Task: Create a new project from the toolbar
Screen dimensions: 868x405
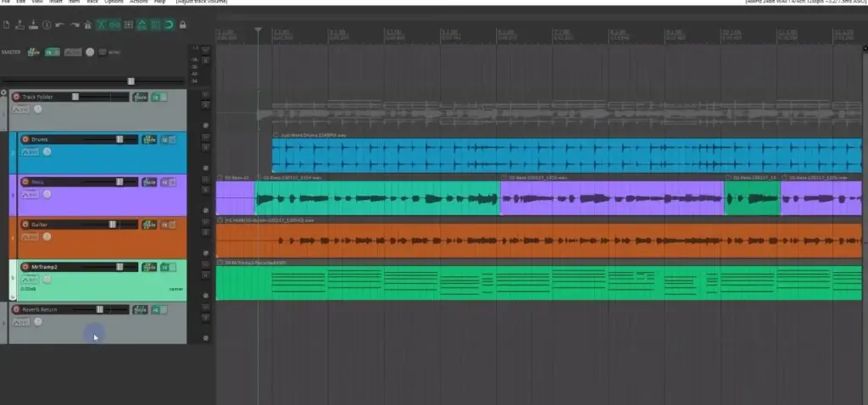Action: (7, 25)
